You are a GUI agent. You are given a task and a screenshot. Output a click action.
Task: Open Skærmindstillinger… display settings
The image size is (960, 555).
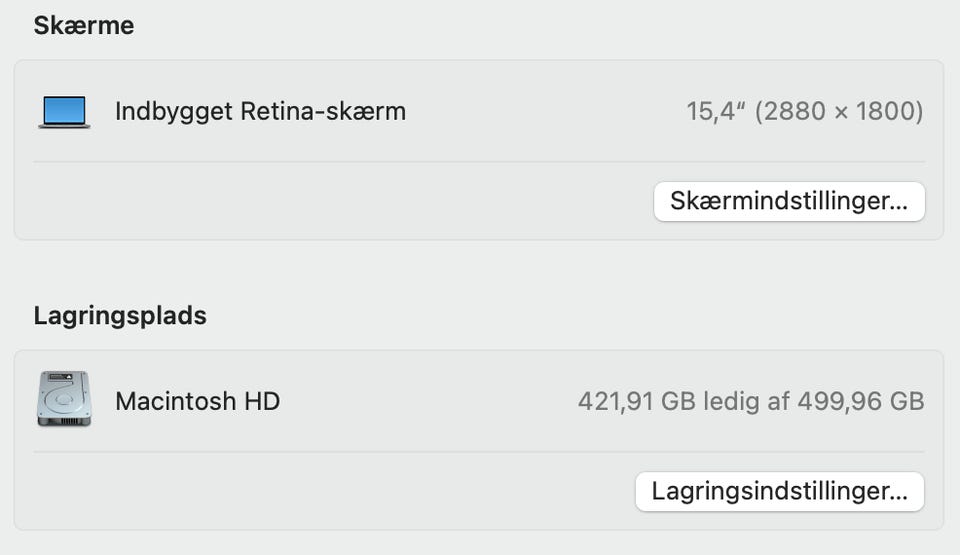coord(789,201)
